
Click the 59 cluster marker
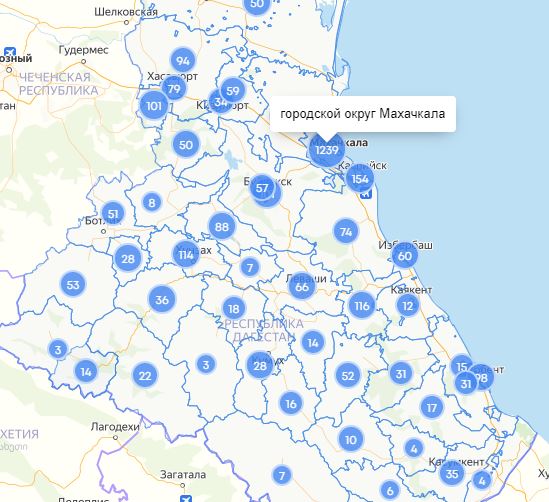(233, 91)
